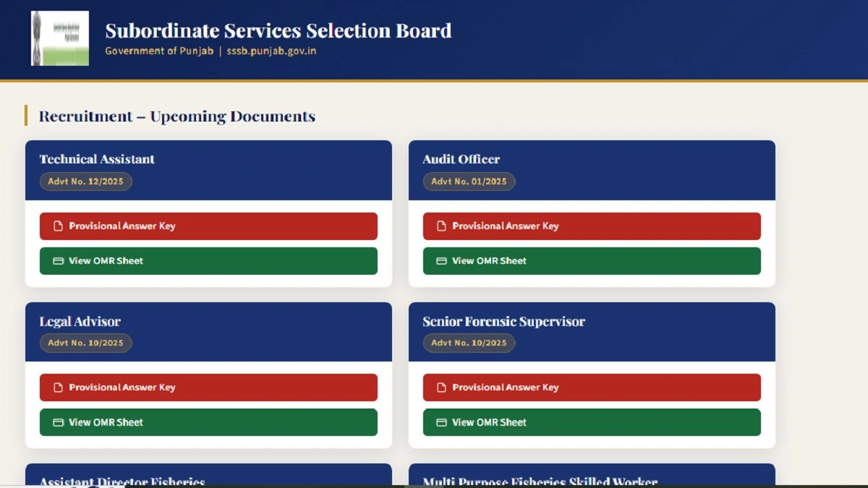Open the Provisional Answer Key for Legal Advisor
868x488 pixels.
[x=208, y=387]
